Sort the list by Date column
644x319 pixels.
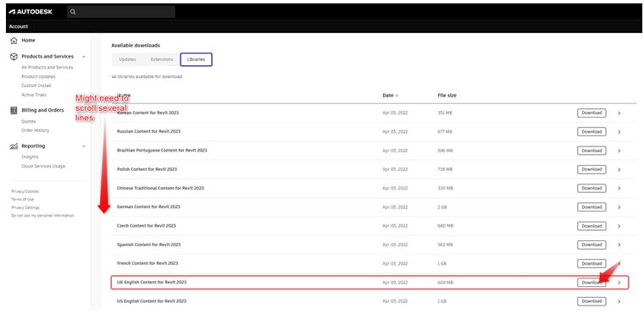[390, 96]
